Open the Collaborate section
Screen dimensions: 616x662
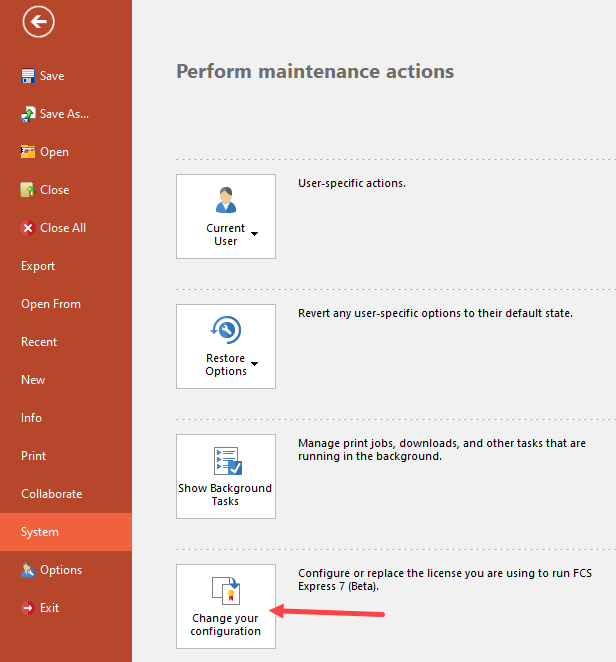click(x=51, y=494)
